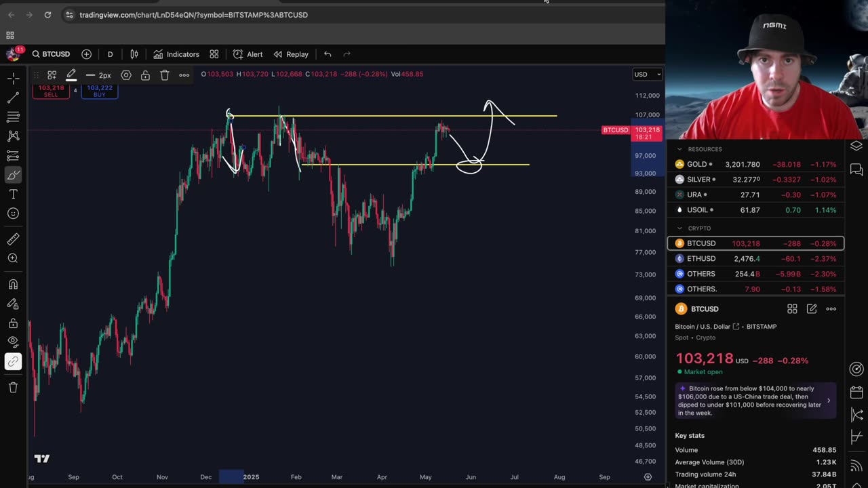Toggle the highlighted link drawings tool
The width and height of the screenshot is (868, 488).
coord(13,362)
